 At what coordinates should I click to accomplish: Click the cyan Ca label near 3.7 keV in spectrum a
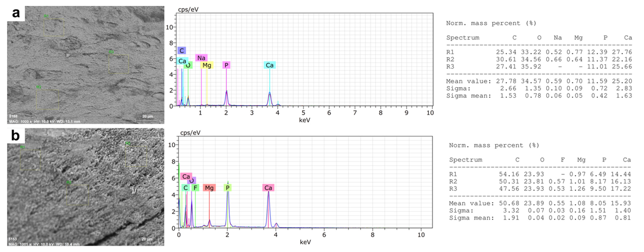(269, 65)
